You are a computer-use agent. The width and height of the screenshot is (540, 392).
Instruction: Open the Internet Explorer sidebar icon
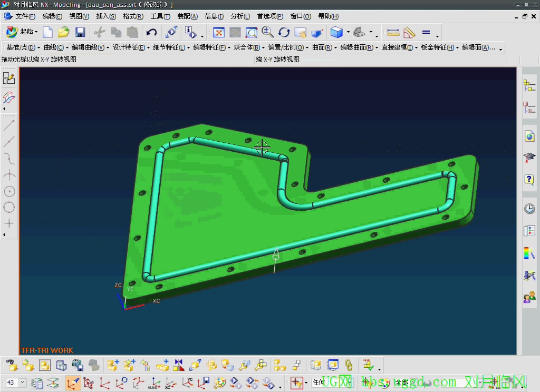(529, 136)
